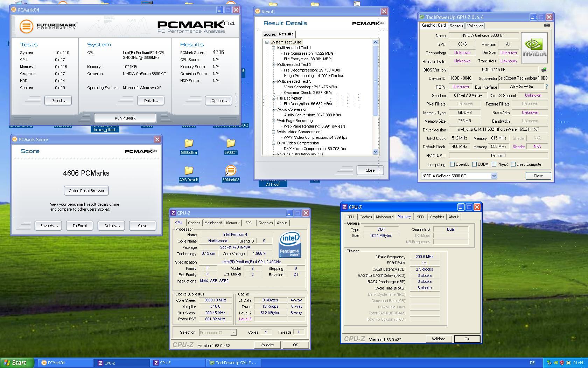588x368 pixels.
Task: Open SPD tab in CPU-Z Memory window
Action: 420,217
